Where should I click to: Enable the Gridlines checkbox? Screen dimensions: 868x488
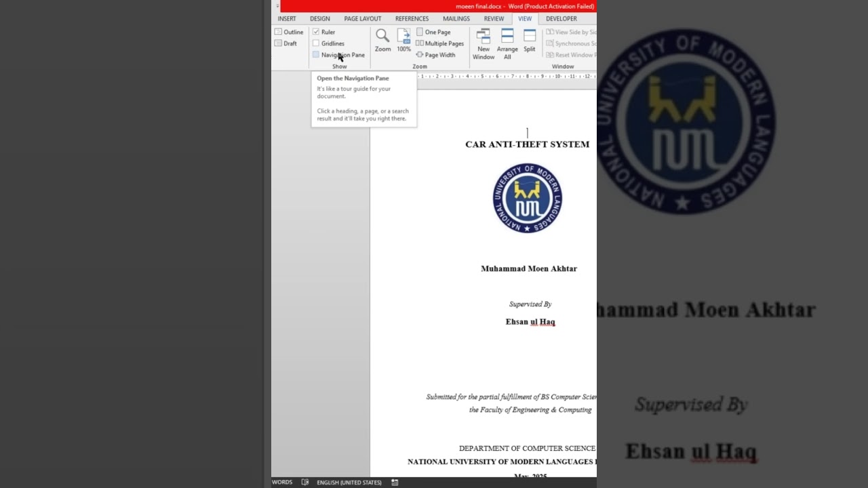coord(316,43)
